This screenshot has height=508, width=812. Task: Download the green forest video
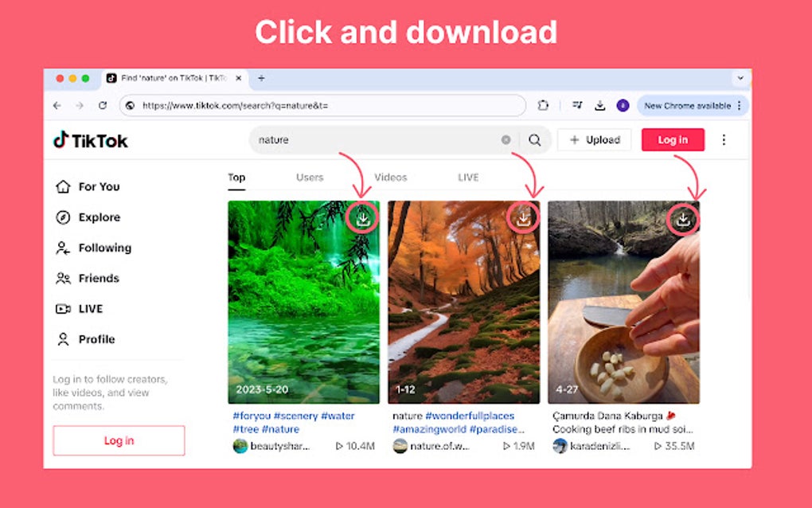point(363,218)
